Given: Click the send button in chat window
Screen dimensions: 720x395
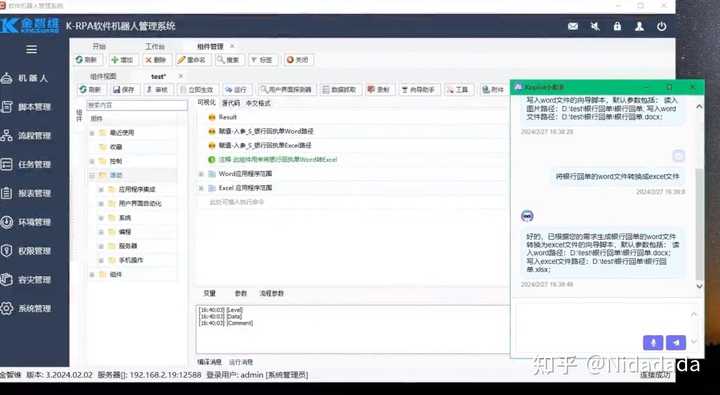Looking at the screenshot, I should (x=675, y=342).
